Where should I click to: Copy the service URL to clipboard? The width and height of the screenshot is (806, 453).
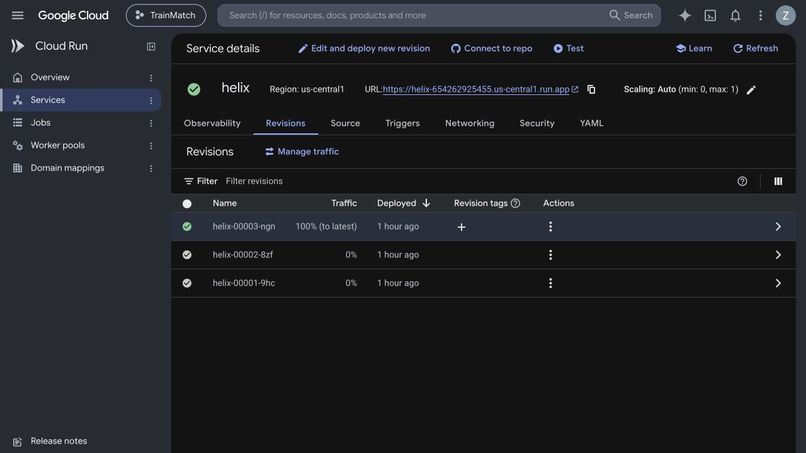coord(591,89)
